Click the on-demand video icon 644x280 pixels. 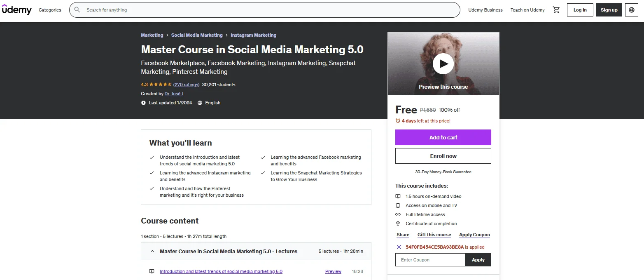[398, 196]
